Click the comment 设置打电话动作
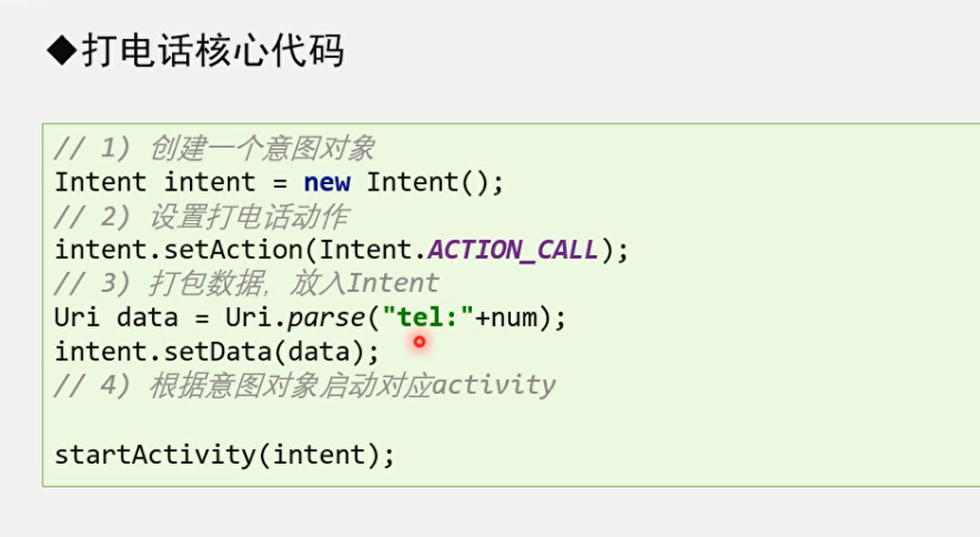 (249, 216)
